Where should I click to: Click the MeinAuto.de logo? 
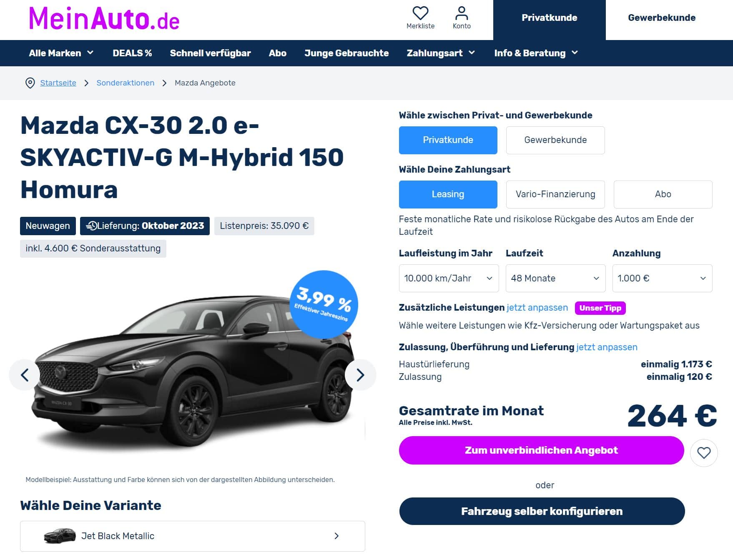[104, 19]
